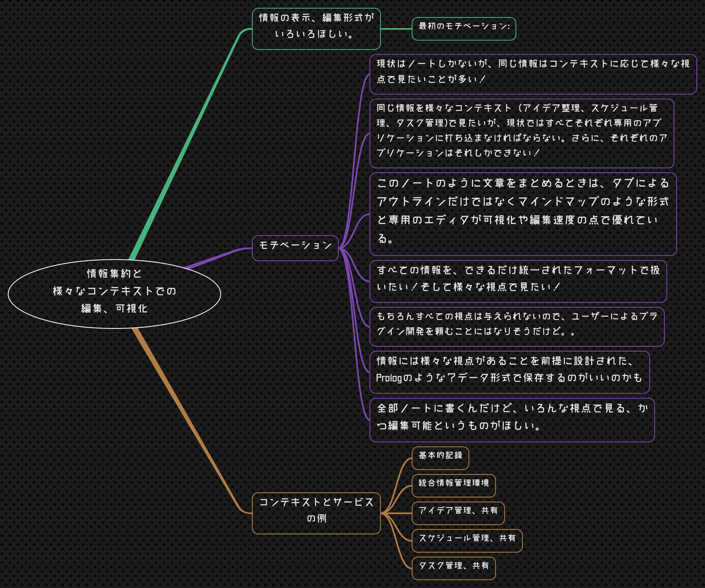This screenshot has width=705, height=588.
Task: Click the note starting with このノートのように文章を
Action: [x=523, y=214]
